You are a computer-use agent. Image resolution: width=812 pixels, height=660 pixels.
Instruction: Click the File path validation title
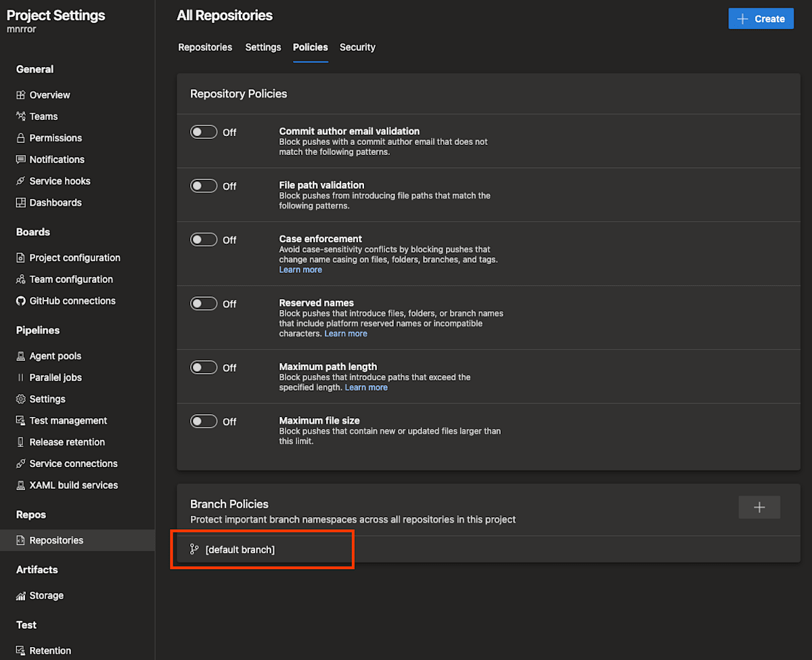point(322,185)
